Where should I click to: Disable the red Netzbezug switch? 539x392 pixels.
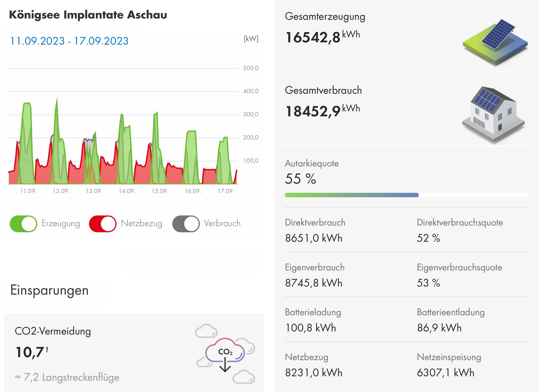click(x=103, y=223)
